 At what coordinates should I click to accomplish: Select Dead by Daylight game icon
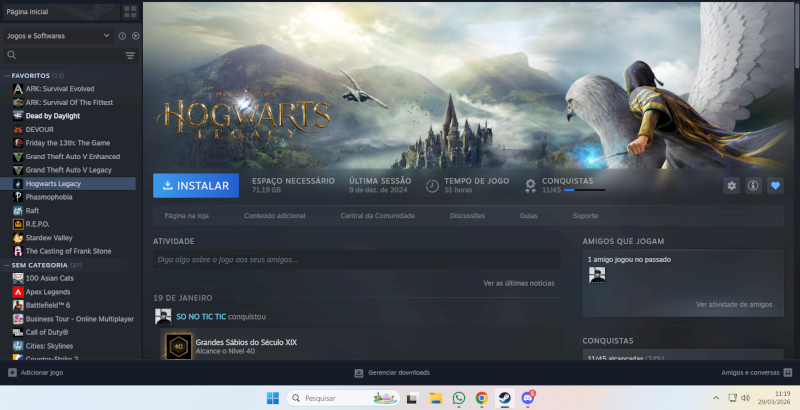tap(18, 116)
